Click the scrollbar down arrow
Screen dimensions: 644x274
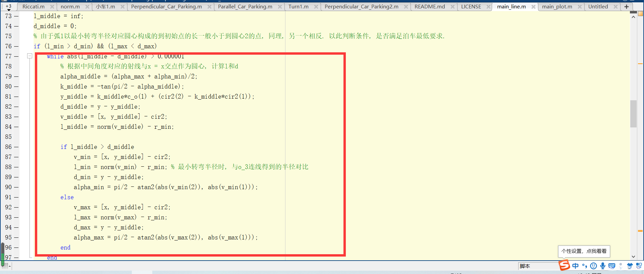coord(633,257)
